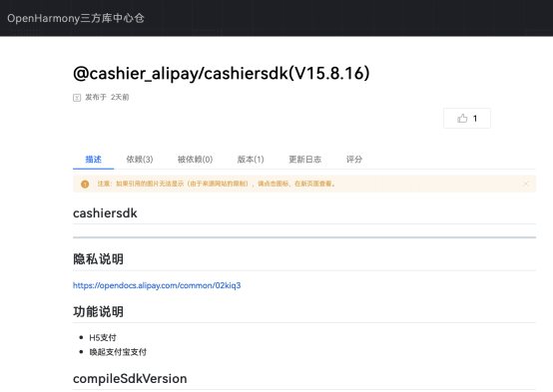Click the 功能说明 heading
The image size is (553, 392).
(99, 311)
